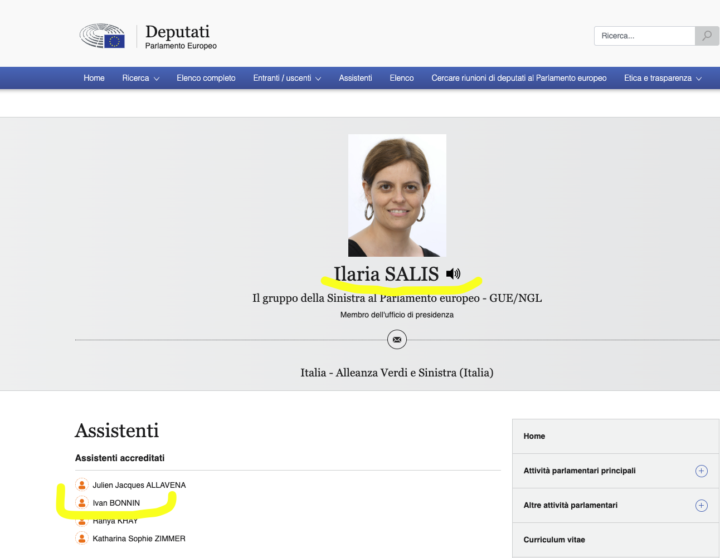Open Cercare riunioni di deputati link

(x=518, y=78)
